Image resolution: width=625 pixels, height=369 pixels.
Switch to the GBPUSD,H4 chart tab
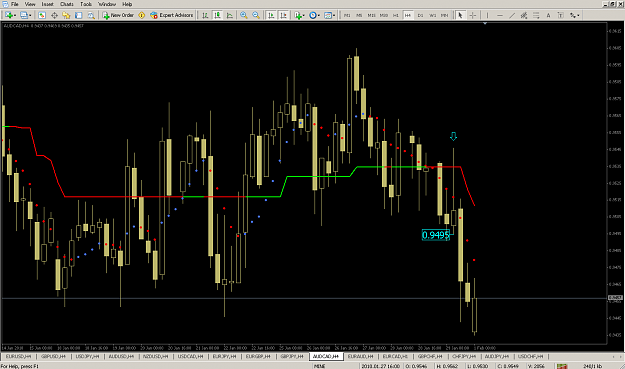53,356
